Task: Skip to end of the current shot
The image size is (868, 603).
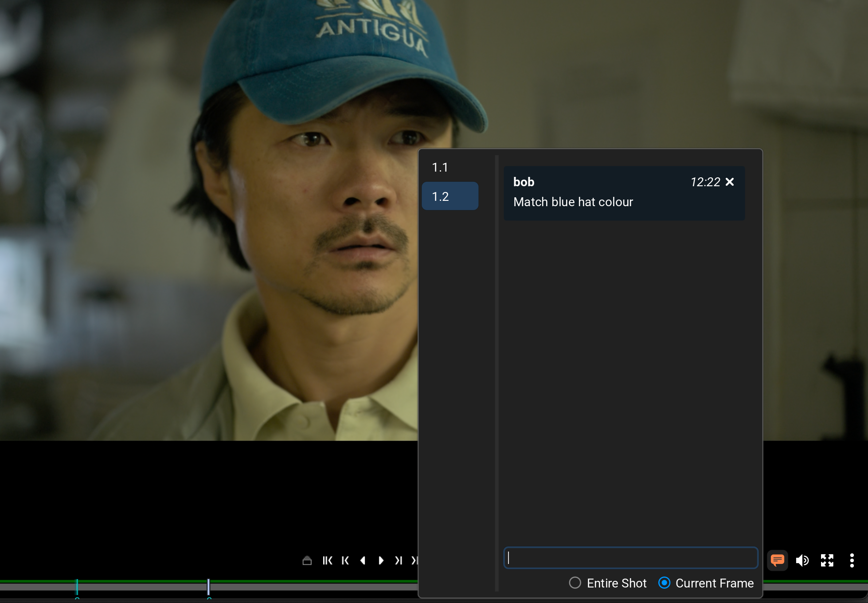Action: tap(399, 561)
